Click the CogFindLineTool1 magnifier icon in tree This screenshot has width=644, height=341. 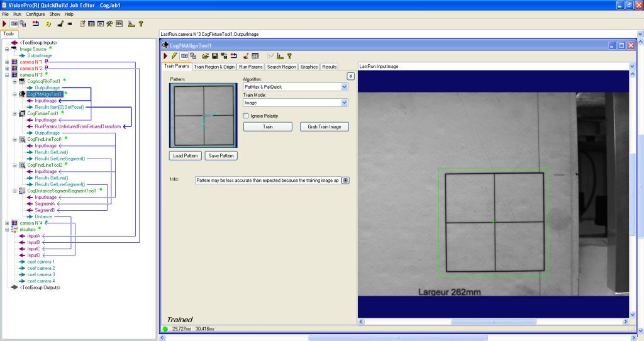23,139
